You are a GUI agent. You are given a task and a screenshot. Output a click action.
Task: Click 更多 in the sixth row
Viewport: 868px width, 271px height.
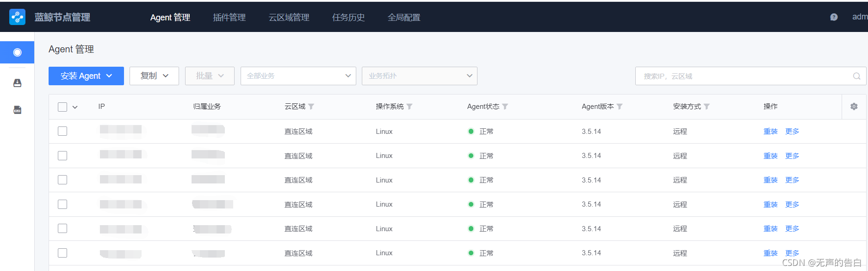click(x=792, y=253)
